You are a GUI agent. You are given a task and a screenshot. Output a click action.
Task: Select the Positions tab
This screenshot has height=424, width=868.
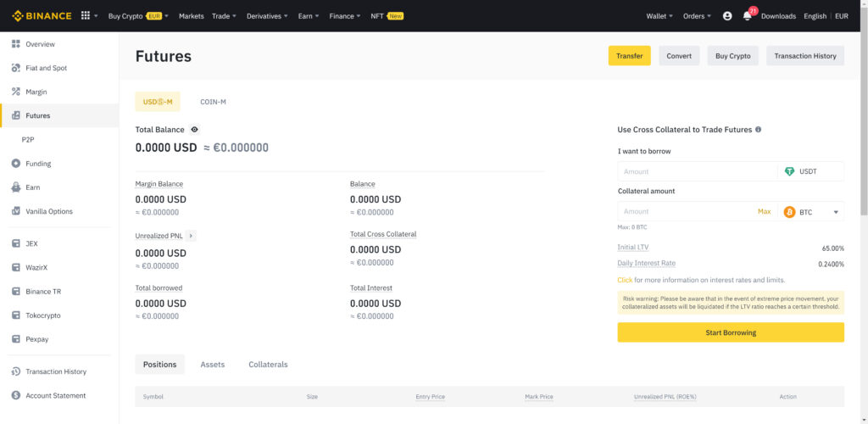tap(160, 365)
